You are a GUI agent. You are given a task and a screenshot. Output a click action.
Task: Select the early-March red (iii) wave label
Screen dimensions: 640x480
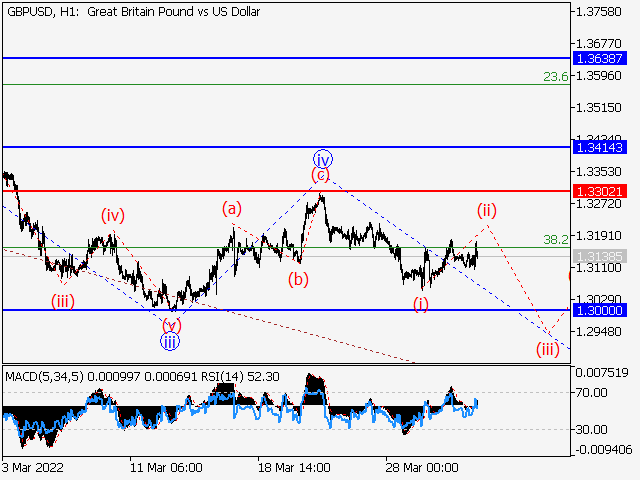(62, 302)
